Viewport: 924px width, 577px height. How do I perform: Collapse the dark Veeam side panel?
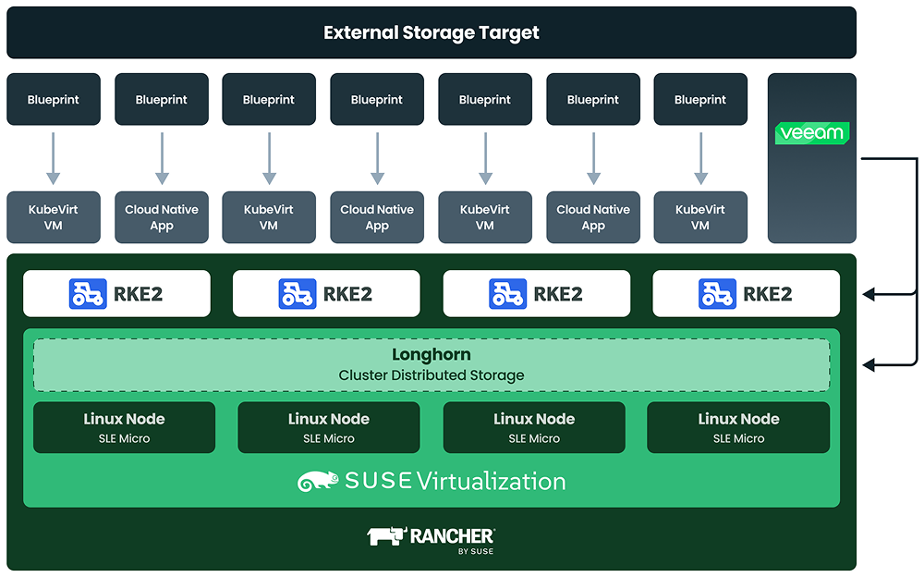(x=811, y=159)
